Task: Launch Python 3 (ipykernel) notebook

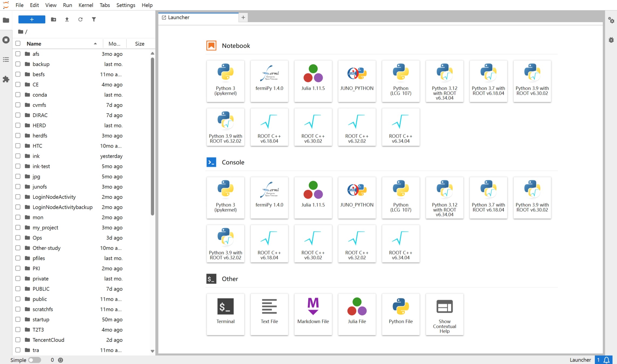Action: [x=225, y=81]
